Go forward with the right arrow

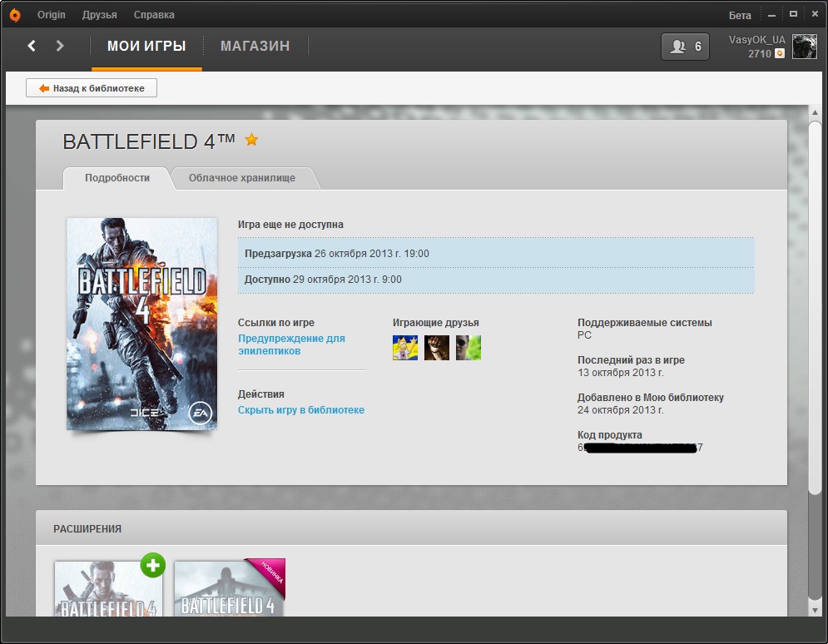click(x=60, y=46)
